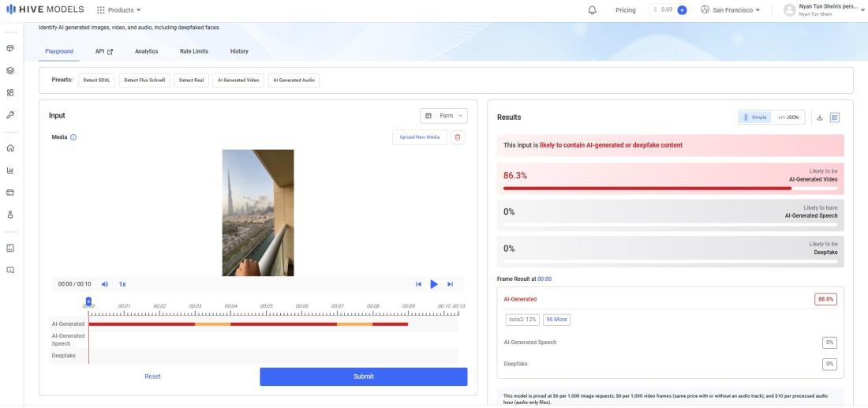868x408 pixels.
Task: Download the results using the download icon
Action: (x=819, y=118)
